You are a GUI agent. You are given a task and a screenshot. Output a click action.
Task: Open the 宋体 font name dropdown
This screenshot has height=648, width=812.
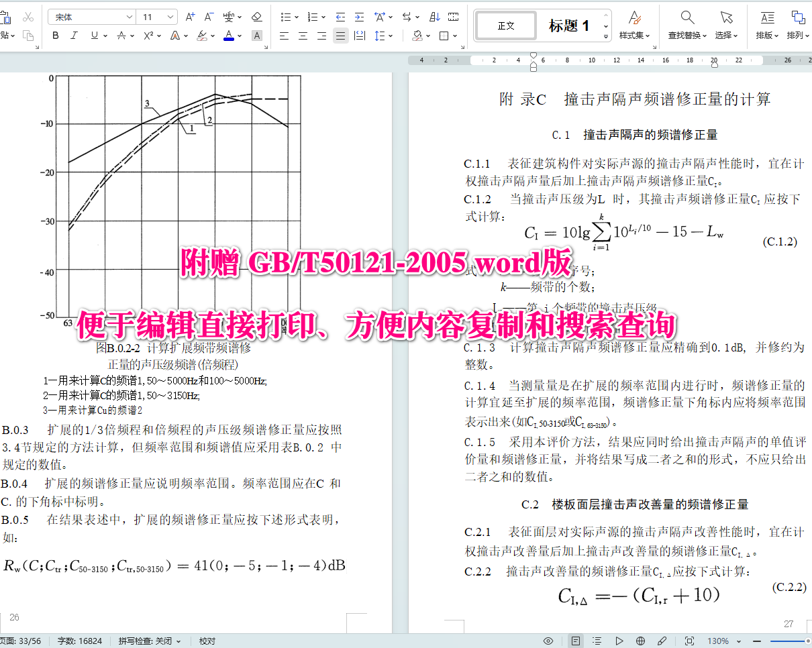pos(91,15)
